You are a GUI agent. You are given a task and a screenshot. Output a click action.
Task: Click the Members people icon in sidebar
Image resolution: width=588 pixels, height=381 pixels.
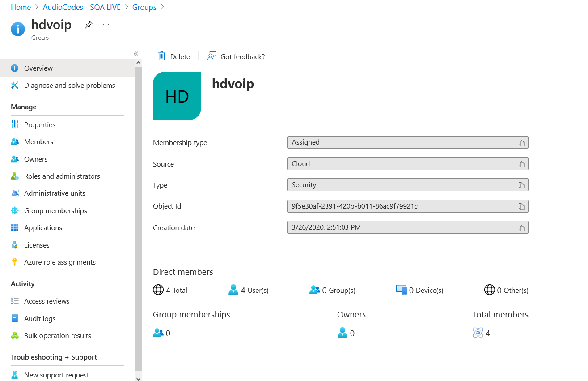point(15,141)
